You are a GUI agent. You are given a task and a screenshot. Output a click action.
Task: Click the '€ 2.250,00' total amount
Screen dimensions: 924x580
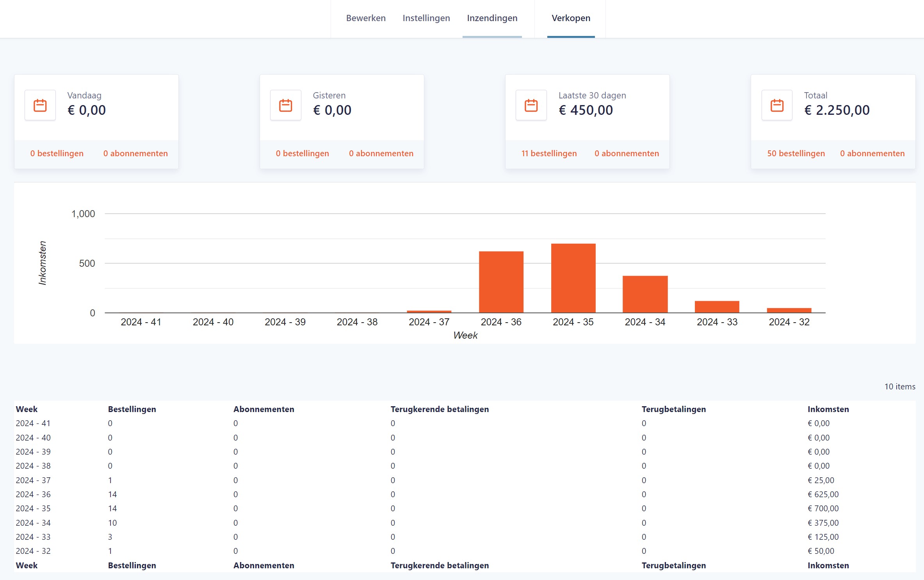coord(837,110)
